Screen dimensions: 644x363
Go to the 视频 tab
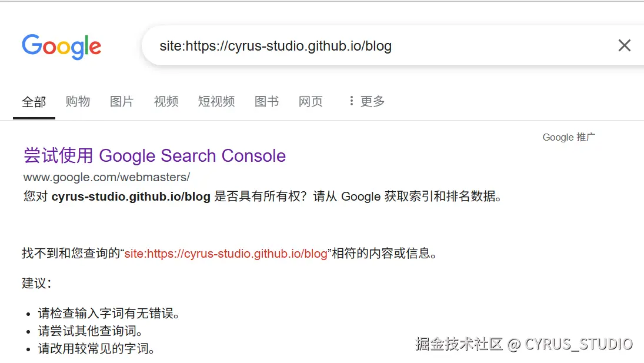point(166,101)
